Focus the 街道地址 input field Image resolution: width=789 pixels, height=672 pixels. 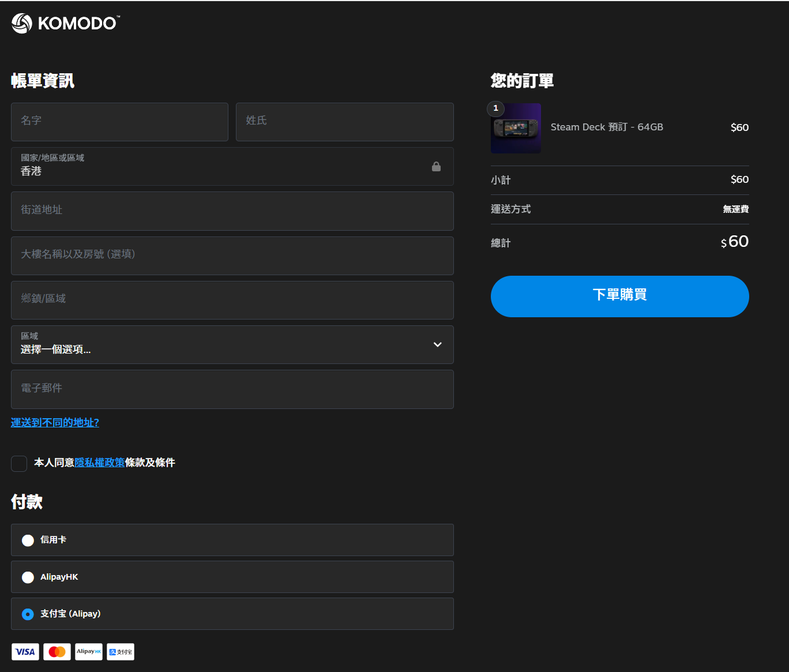pos(232,211)
